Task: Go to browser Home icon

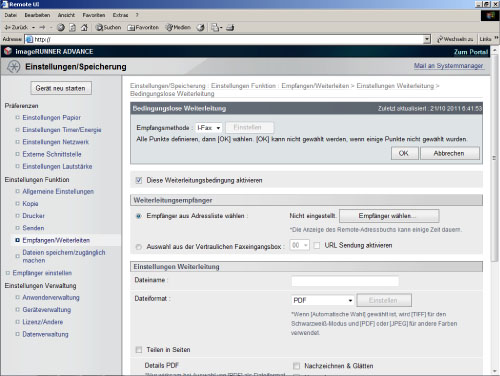Action: pyautogui.click(x=84, y=27)
